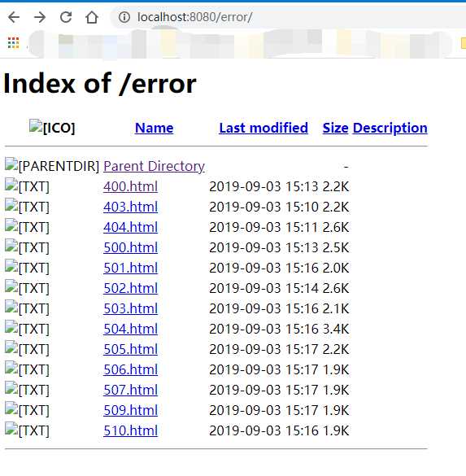Image resolution: width=466 pixels, height=476 pixels.
Task: Reload the page with refresh icon
Action: 66,17
